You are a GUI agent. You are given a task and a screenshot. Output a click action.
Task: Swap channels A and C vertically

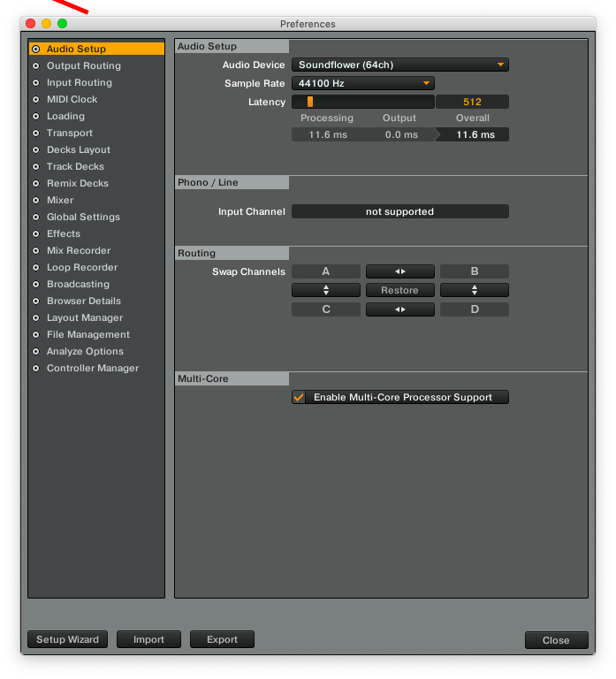coord(326,290)
